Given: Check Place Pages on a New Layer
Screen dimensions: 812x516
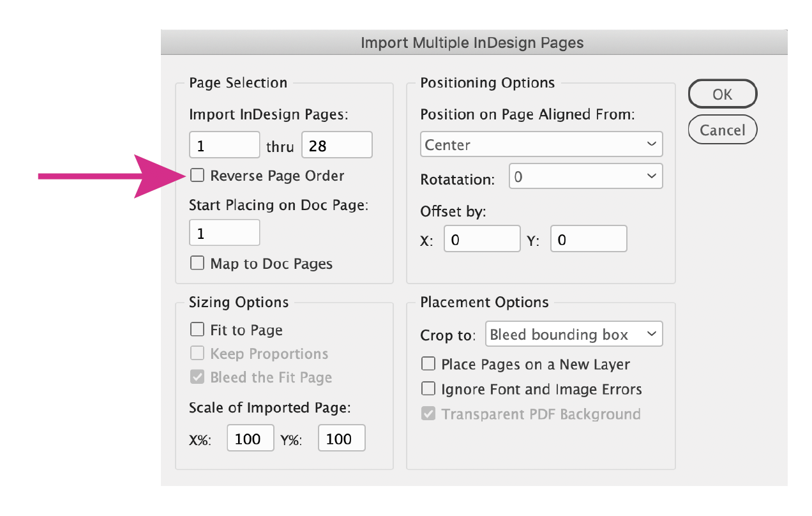Looking at the screenshot, I should point(429,364).
